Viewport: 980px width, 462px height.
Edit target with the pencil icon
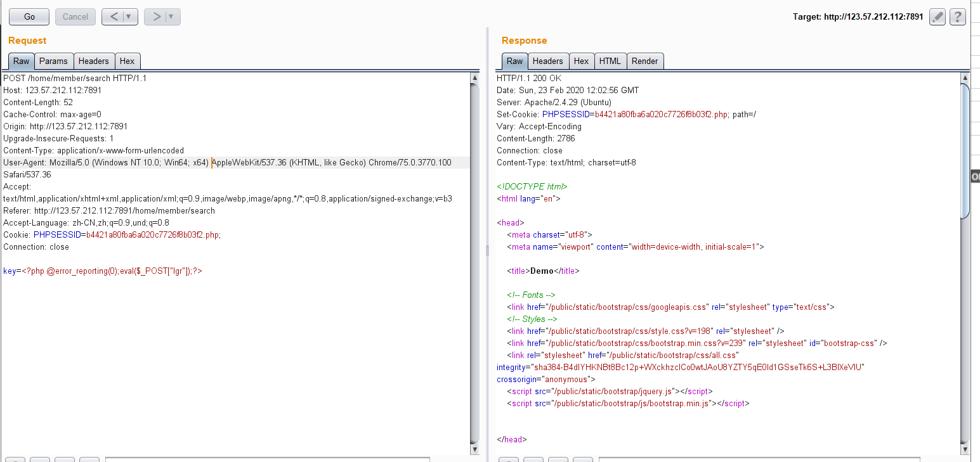938,17
